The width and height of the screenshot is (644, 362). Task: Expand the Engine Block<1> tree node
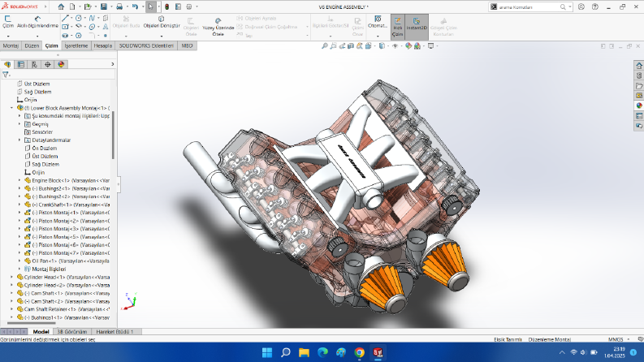tap(19, 180)
